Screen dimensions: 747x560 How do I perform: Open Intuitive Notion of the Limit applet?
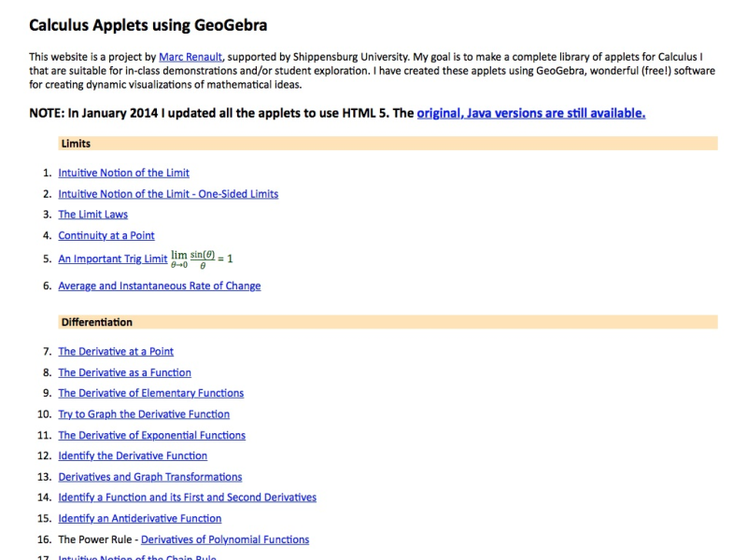122,173
